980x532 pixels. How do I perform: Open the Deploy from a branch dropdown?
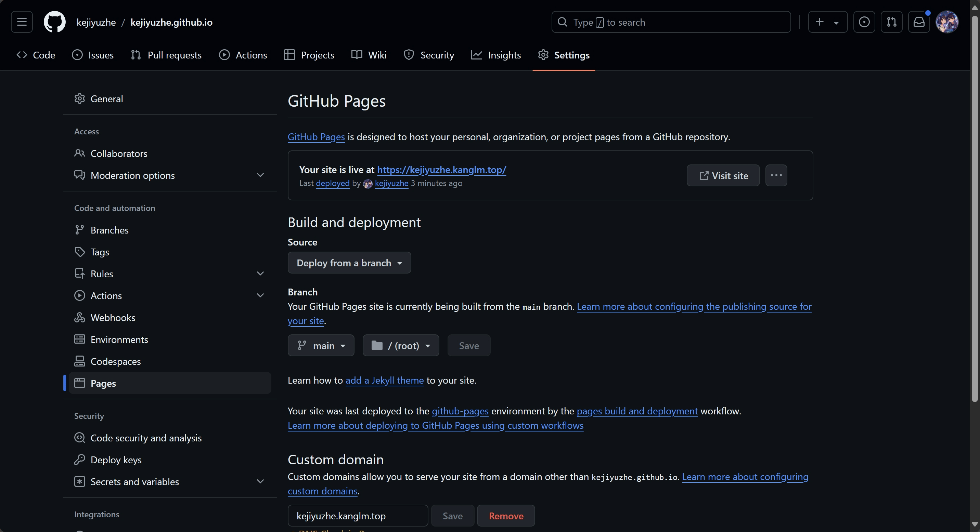[x=349, y=263]
